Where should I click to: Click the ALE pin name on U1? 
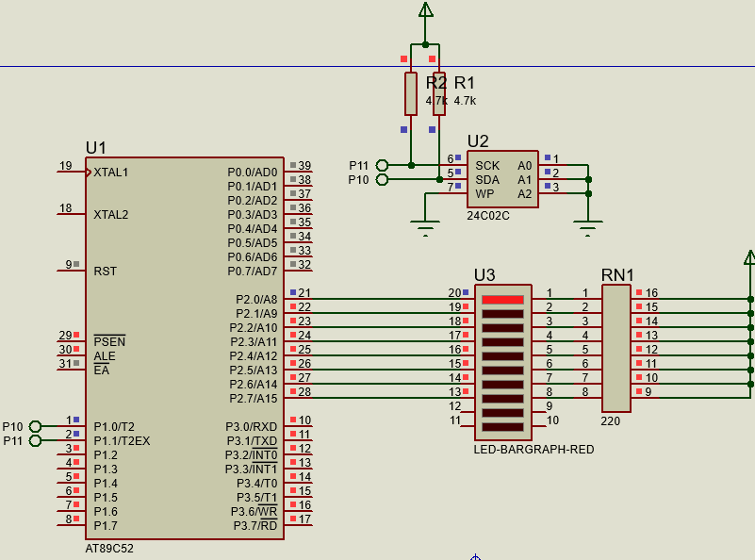point(105,356)
